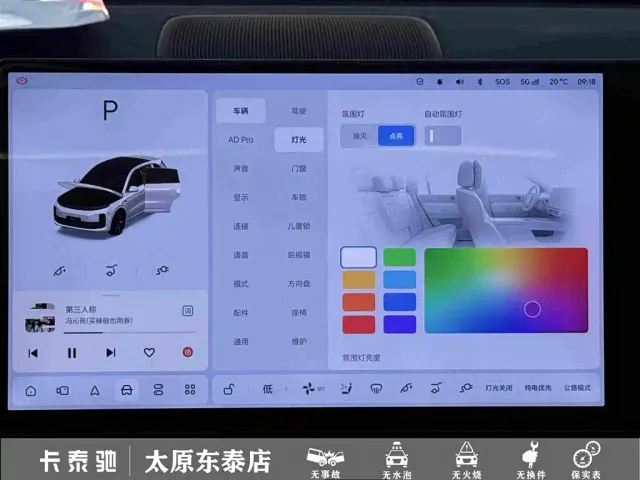Open the 显示 settings tab
640x480 pixels.
pos(240,198)
